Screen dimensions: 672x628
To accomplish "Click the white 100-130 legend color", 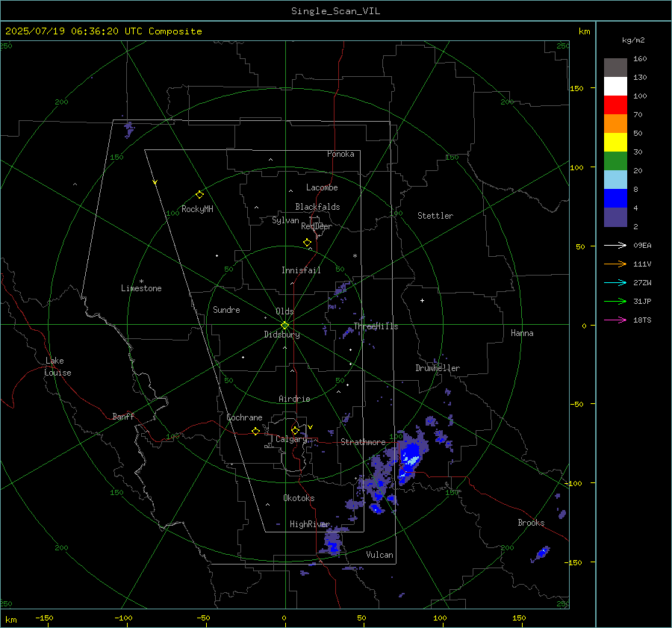I will [x=615, y=86].
